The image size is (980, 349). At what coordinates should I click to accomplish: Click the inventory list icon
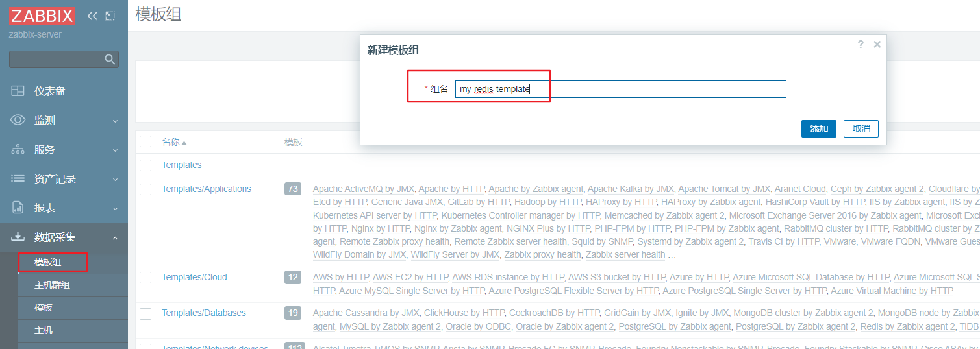coord(18,178)
